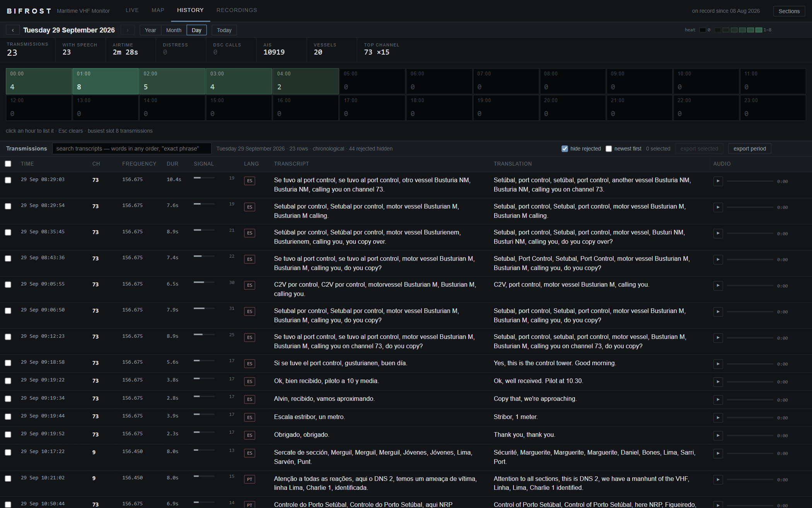
Task: Click the PT language tag on 10:21:02 row
Action: pyautogui.click(x=249, y=479)
